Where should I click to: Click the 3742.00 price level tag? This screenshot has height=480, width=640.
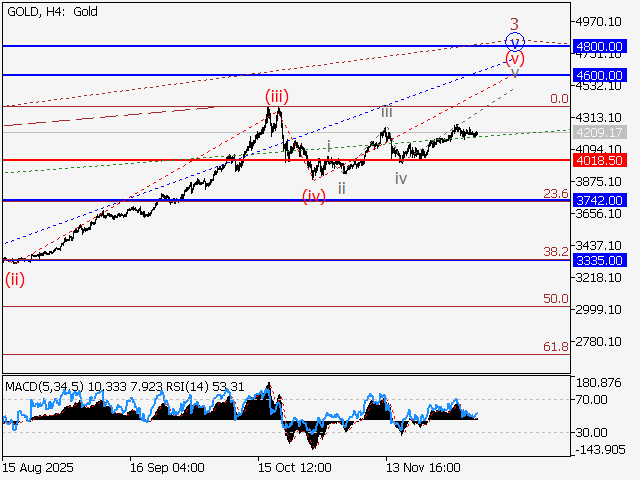click(x=599, y=200)
